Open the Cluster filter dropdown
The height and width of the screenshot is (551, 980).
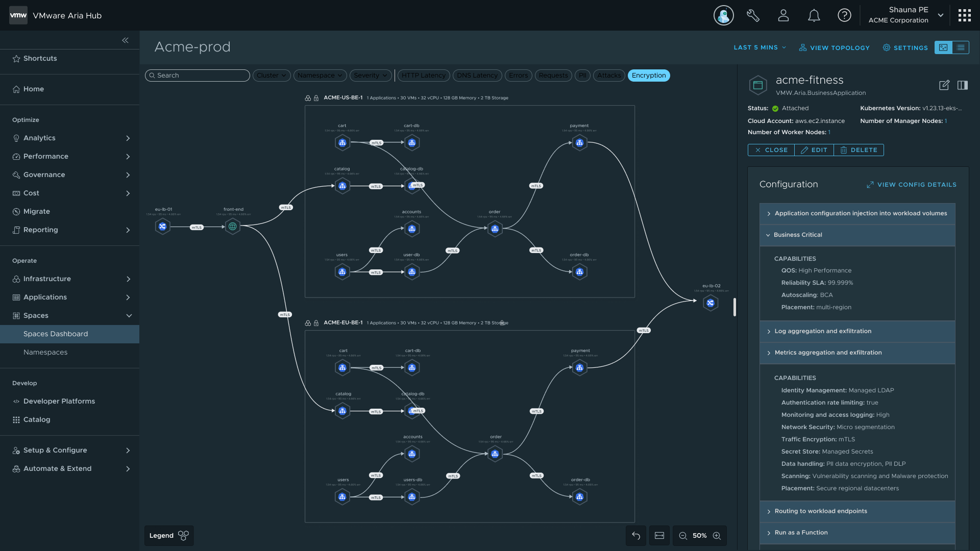coord(272,76)
